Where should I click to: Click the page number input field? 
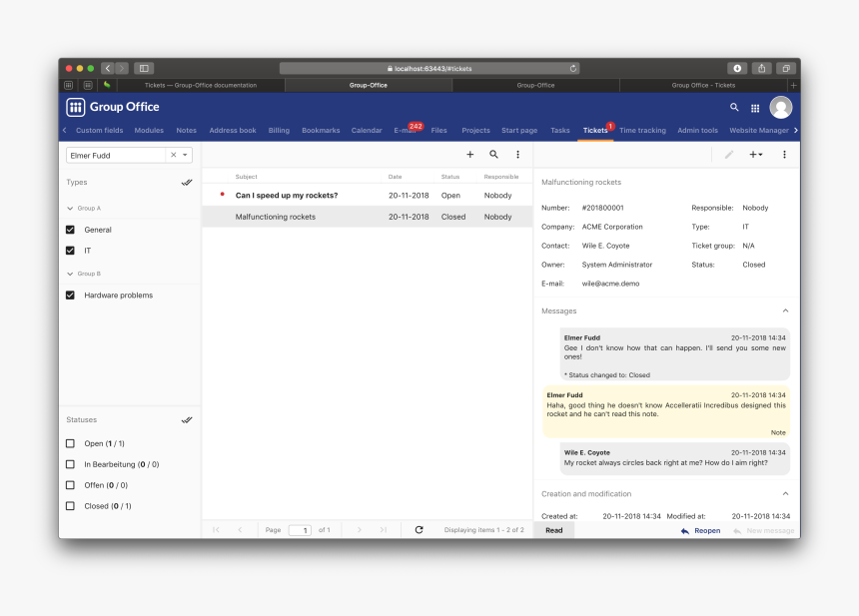coord(300,530)
